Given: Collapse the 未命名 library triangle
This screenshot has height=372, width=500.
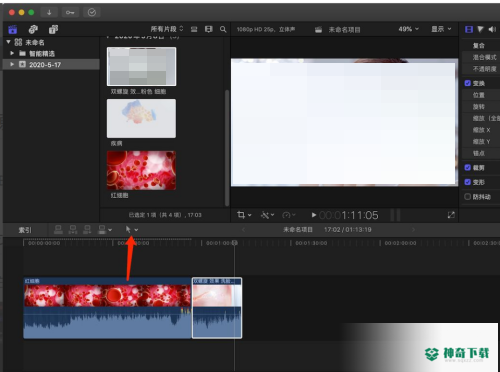Looking at the screenshot, I should (9, 42).
